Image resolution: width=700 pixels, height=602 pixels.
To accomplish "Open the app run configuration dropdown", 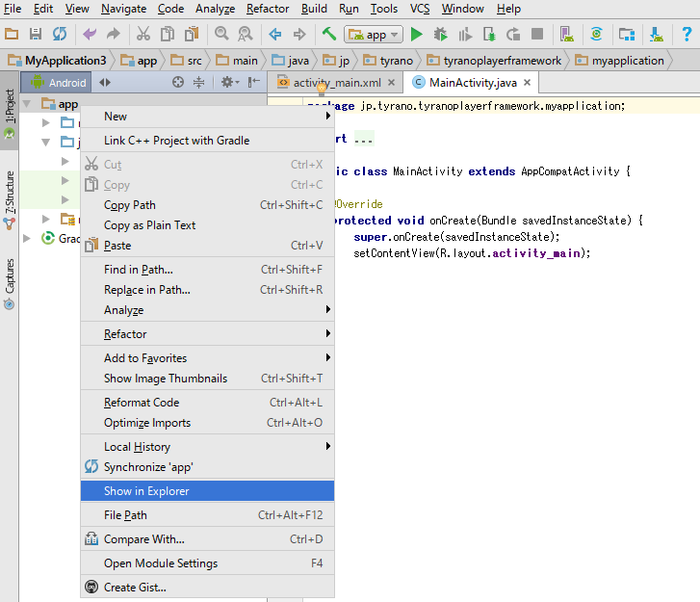I will tap(374, 35).
